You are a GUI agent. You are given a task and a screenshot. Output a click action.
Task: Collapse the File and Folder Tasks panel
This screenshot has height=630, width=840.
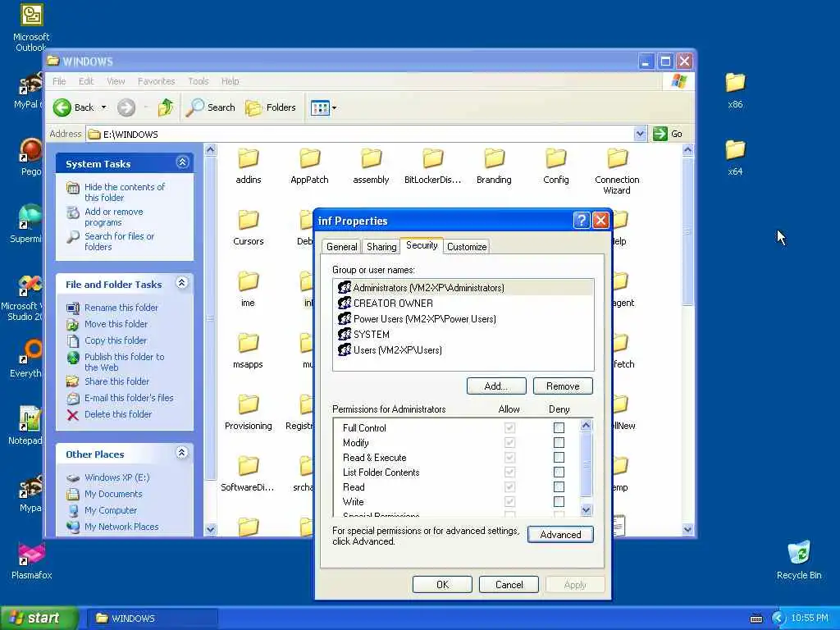[x=182, y=283]
